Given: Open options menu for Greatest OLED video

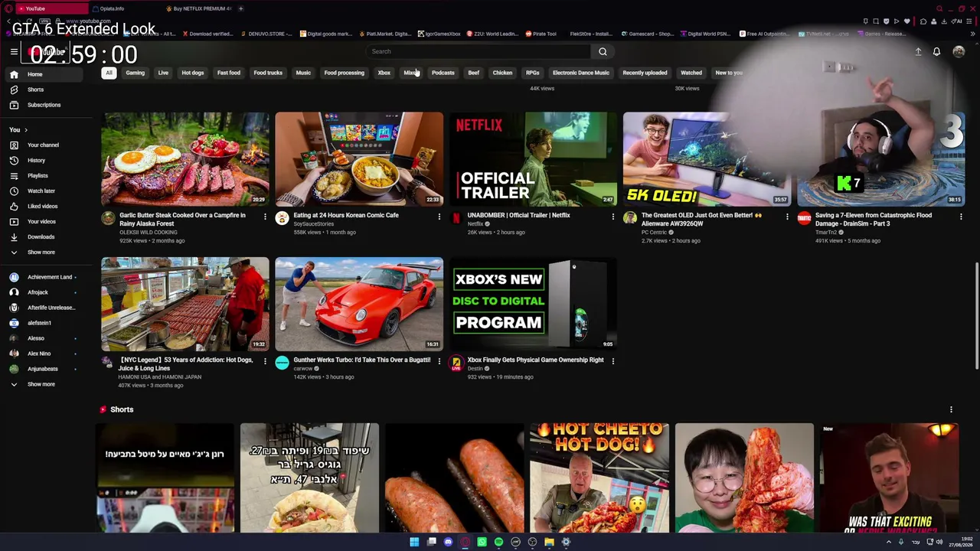Looking at the screenshot, I should (x=787, y=217).
